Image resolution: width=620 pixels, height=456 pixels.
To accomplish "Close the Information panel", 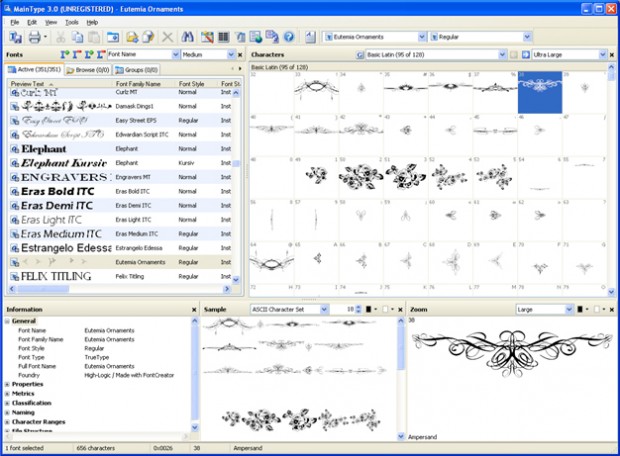I will (x=194, y=310).
